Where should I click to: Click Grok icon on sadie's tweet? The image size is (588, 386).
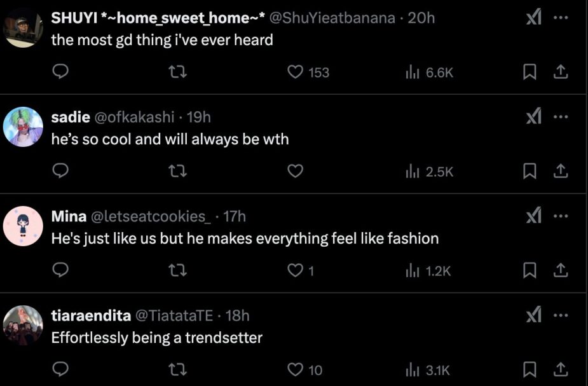pos(534,117)
